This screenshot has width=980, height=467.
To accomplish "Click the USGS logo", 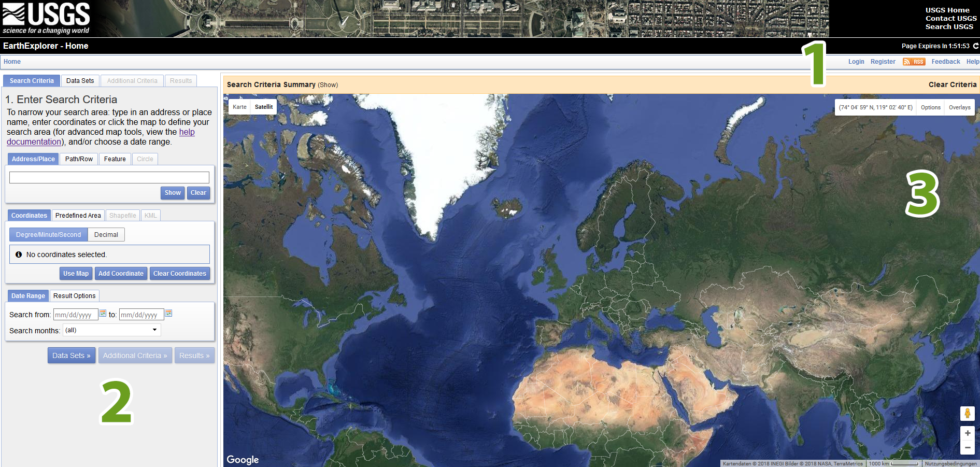I will pyautogui.click(x=46, y=18).
